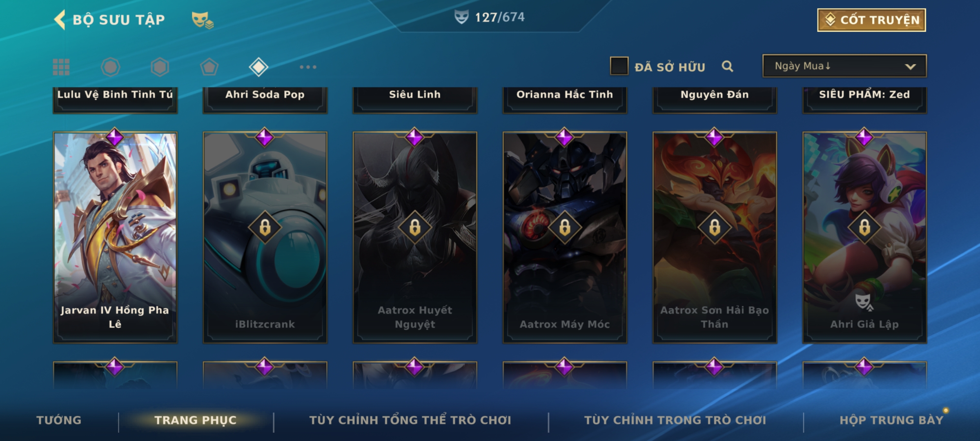The width and height of the screenshot is (980, 441).
Task: Select the locked iBlitzcrank skin card
Action: pyautogui.click(x=265, y=237)
